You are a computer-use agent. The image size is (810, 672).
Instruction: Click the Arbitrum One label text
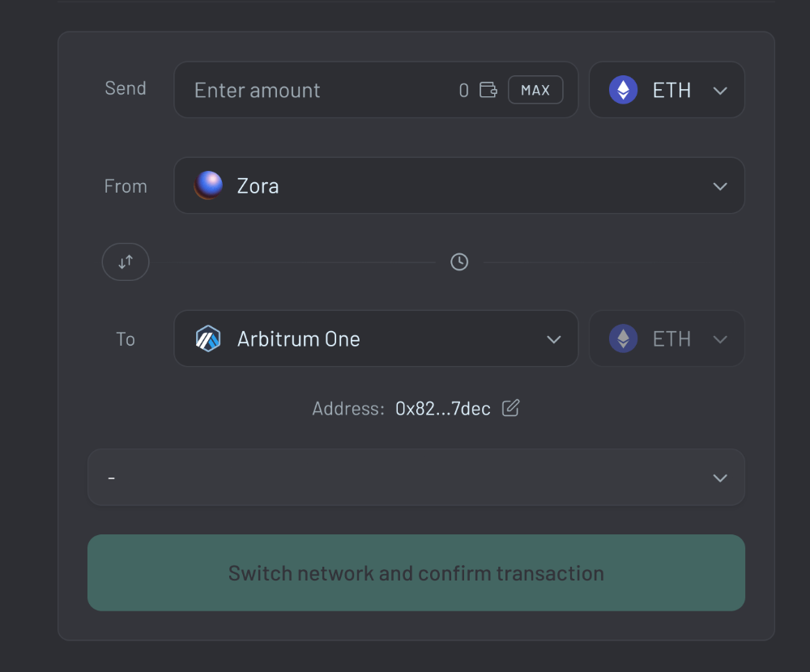click(x=298, y=338)
